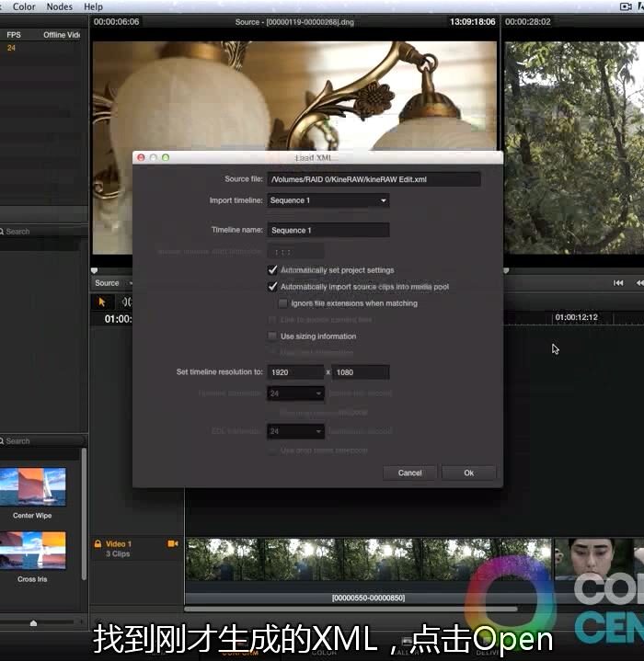This screenshot has height=661, width=644.
Task: Select the arrow selection tool in timeline
Action: [102, 302]
